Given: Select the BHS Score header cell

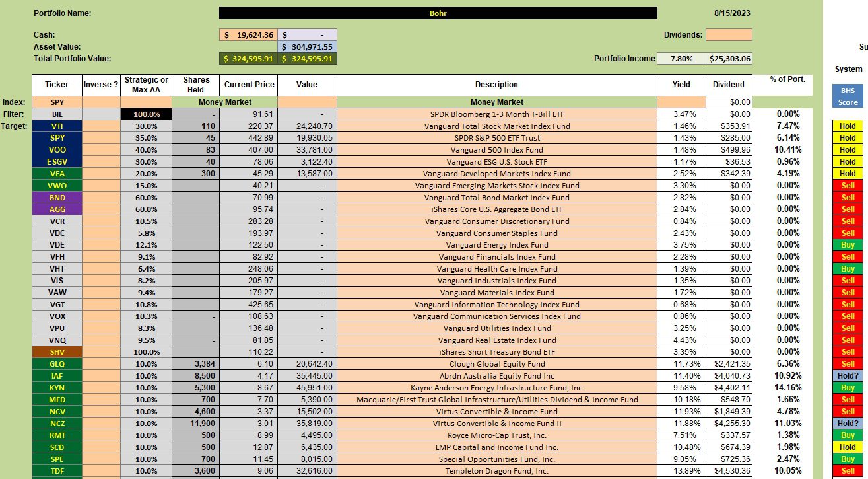Looking at the screenshot, I should [x=848, y=96].
